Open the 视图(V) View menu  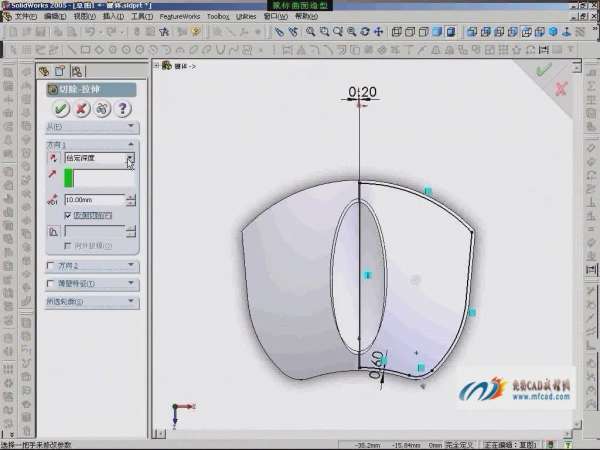point(84,16)
